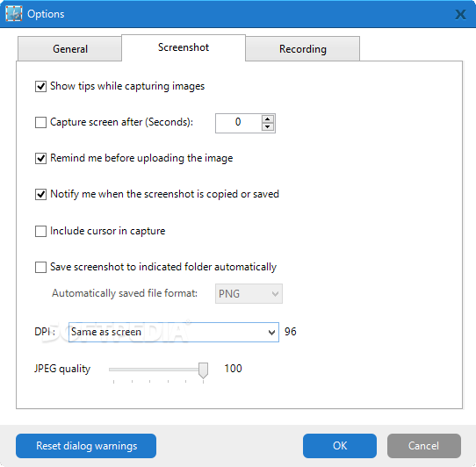
Task: Enable Capture screen after (Seconds)
Action: tap(40, 122)
